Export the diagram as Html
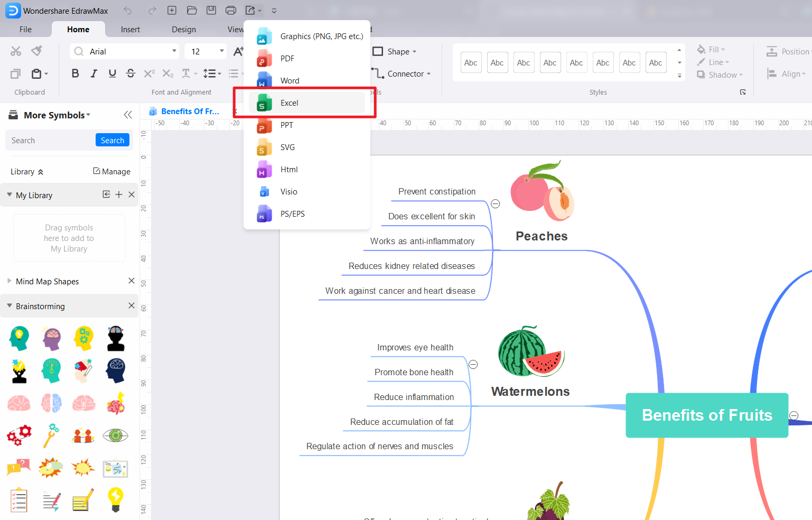 click(307, 170)
